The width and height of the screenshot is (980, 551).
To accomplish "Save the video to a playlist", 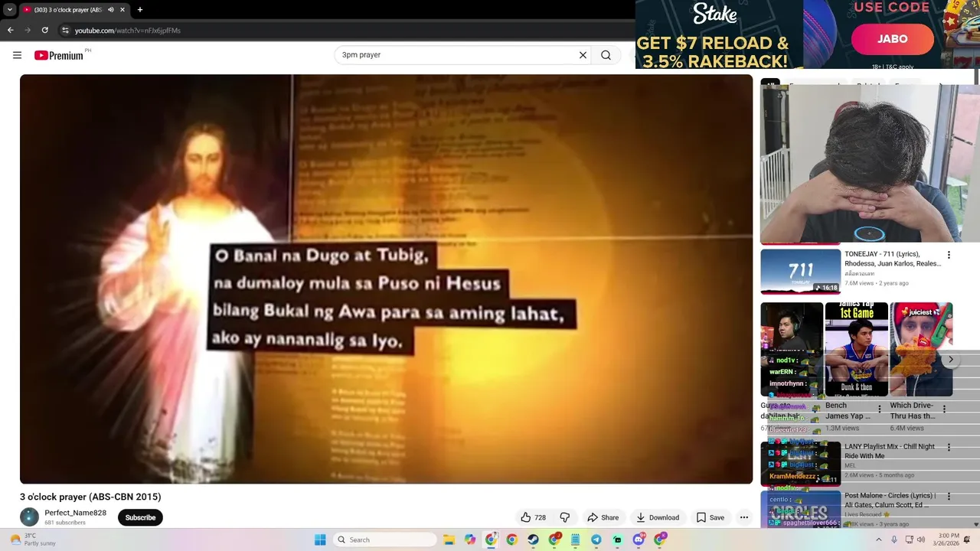I will pos(710,517).
